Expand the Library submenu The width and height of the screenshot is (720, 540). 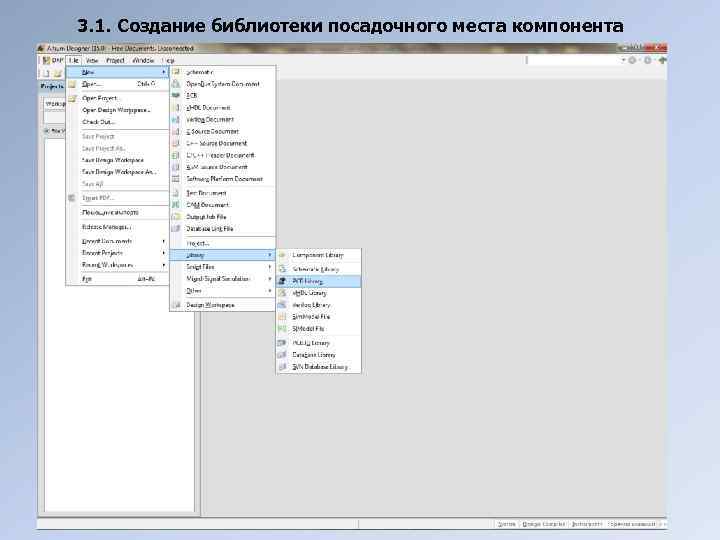(x=223, y=255)
